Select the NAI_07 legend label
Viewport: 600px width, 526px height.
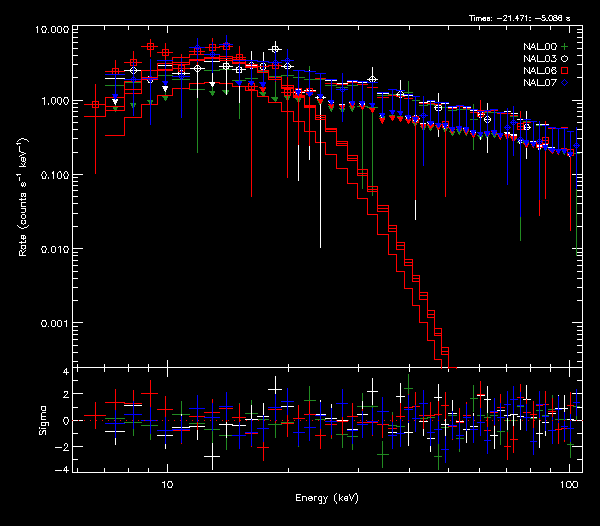[539, 83]
